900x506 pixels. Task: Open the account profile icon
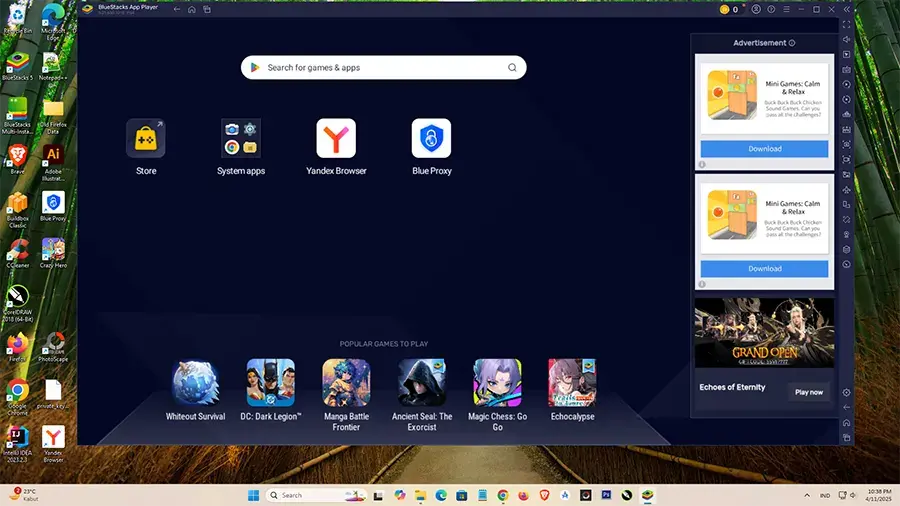(757, 9)
